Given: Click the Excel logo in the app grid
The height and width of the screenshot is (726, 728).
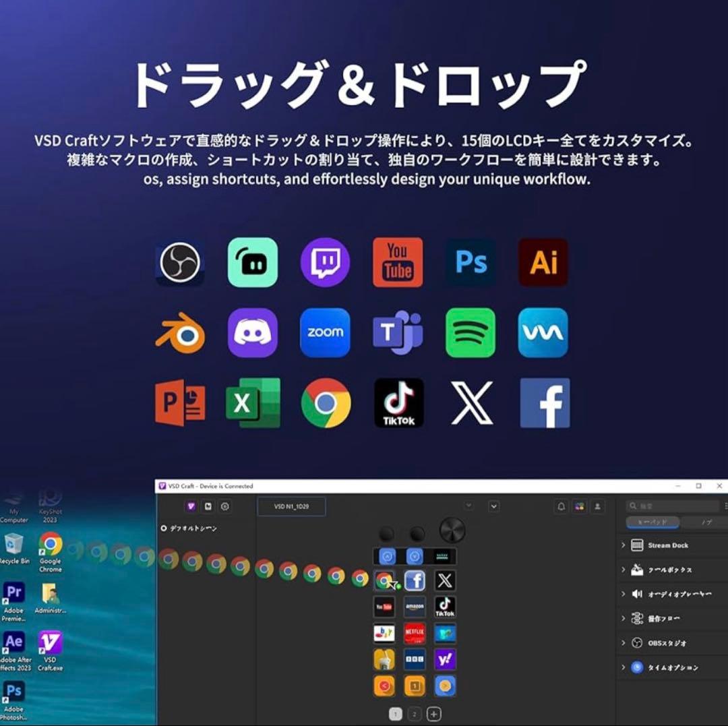Looking at the screenshot, I should 253,403.
